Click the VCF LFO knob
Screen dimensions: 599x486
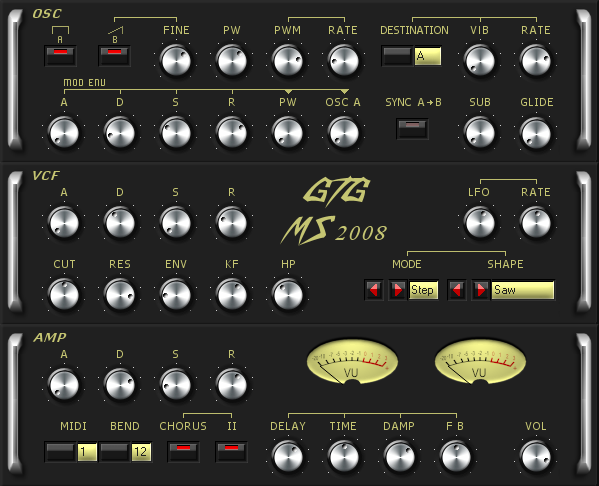(479, 223)
